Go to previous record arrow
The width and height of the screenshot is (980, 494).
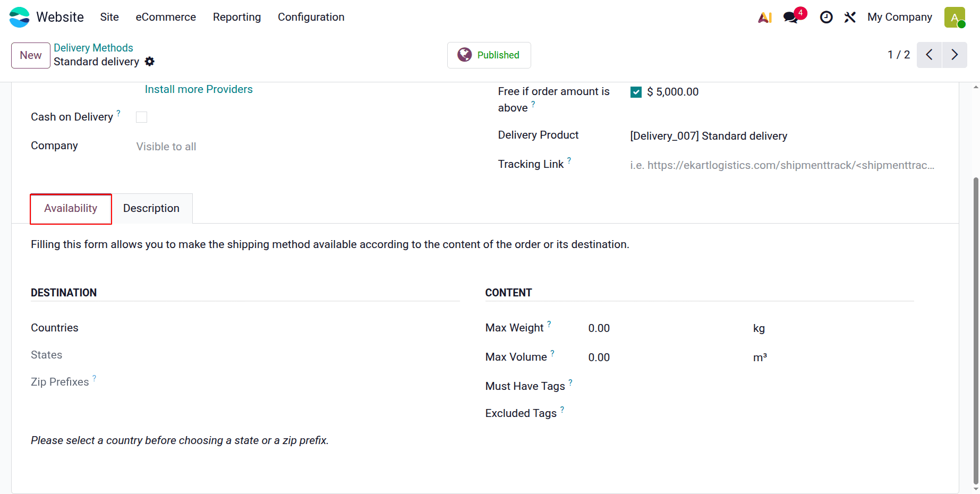click(930, 55)
